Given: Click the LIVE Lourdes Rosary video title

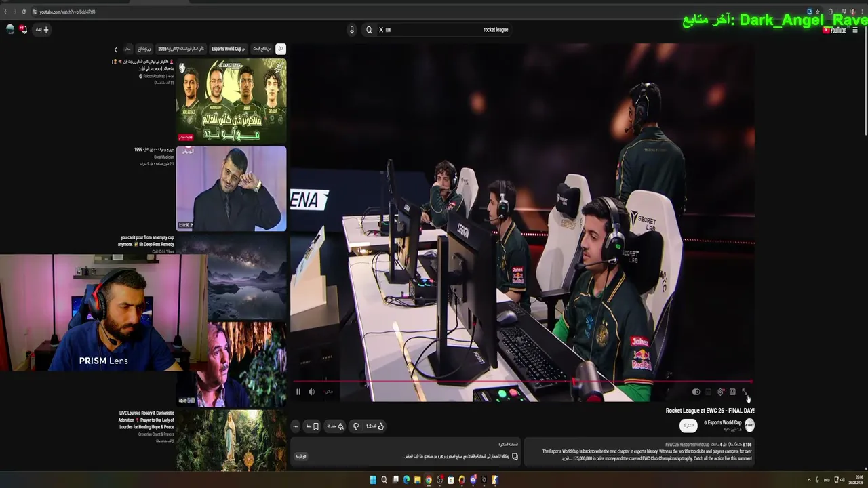Looking at the screenshot, I should coord(146,420).
